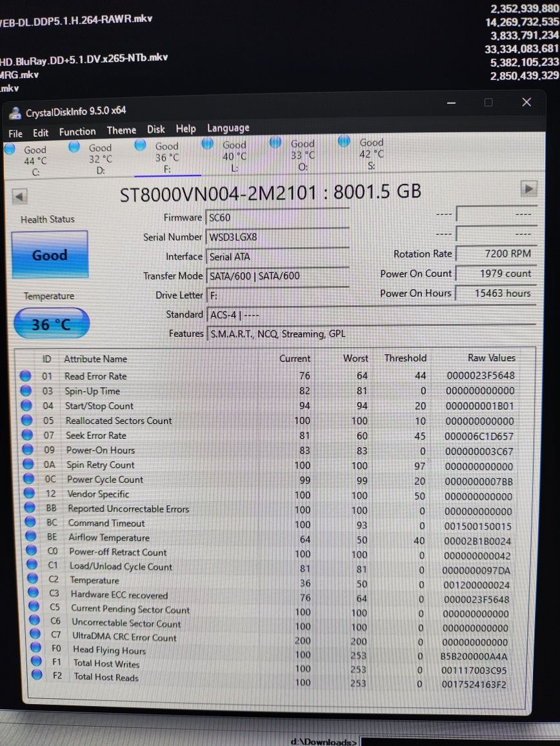Screen dimensions: 560x746
Task: Click status circle for Power-On Hours attribute
Action: coord(28,449)
